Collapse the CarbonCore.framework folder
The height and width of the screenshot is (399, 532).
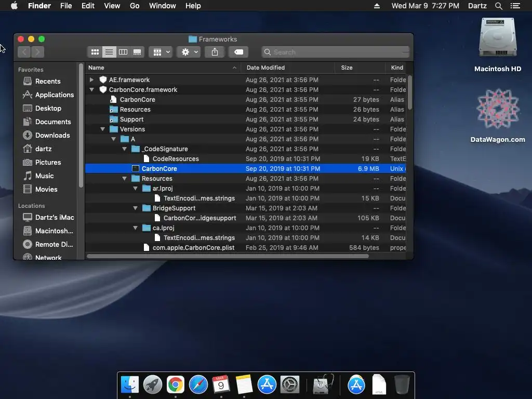tap(91, 89)
